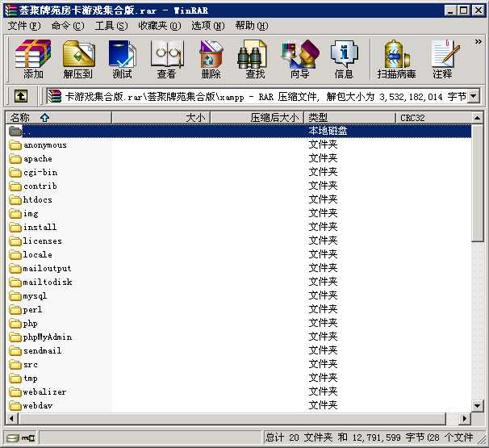Image resolution: width=489 pixels, height=448 pixels.
Task: Sort by Name (名称) column header
Action: point(59,118)
